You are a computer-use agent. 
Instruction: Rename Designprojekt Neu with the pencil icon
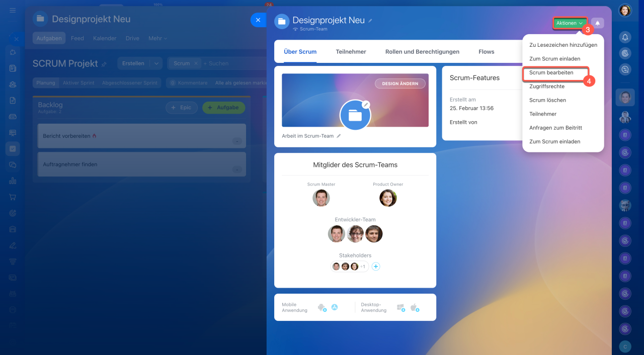pyautogui.click(x=370, y=21)
